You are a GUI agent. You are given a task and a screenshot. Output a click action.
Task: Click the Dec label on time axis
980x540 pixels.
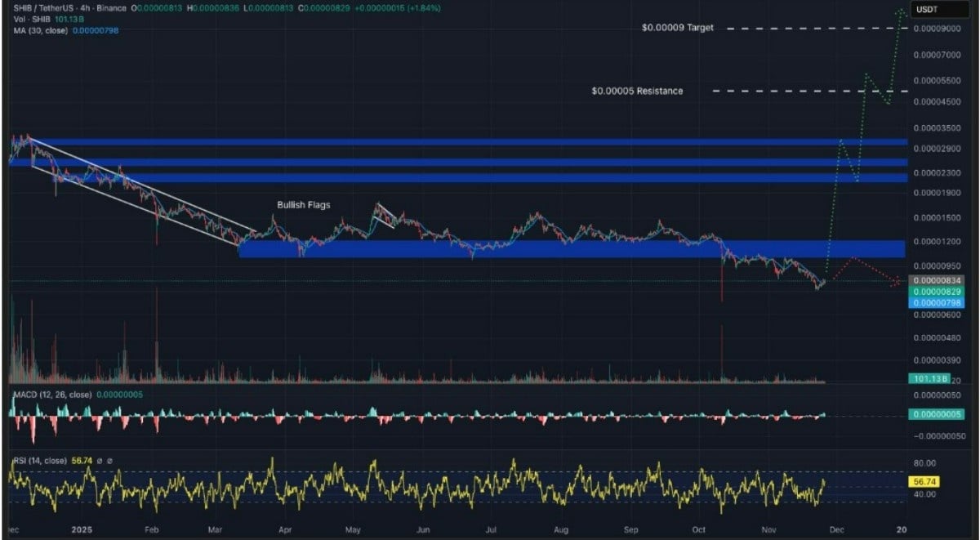pos(839,529)
